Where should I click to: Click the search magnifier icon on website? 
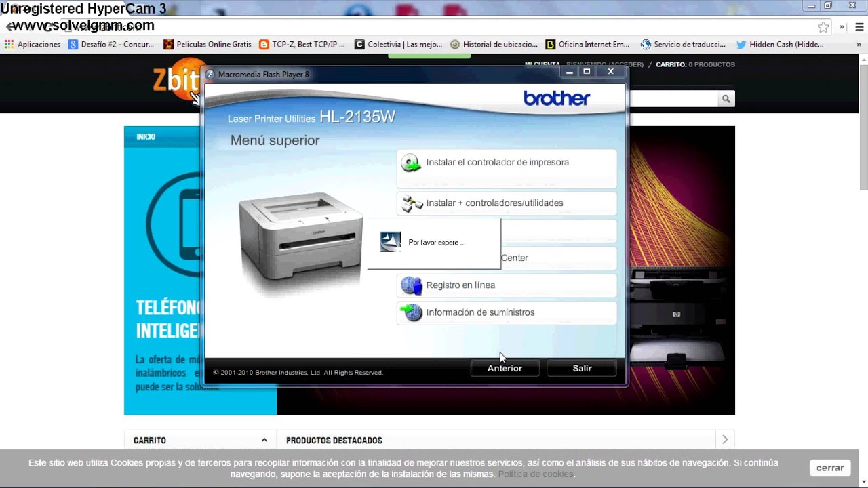pyautogui.click(x=726, y=99)
